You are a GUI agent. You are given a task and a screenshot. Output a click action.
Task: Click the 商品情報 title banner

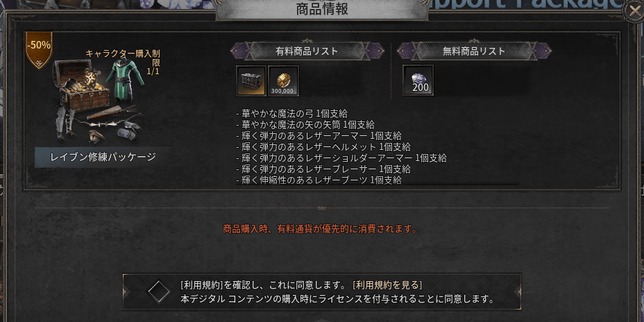[322, 10]
